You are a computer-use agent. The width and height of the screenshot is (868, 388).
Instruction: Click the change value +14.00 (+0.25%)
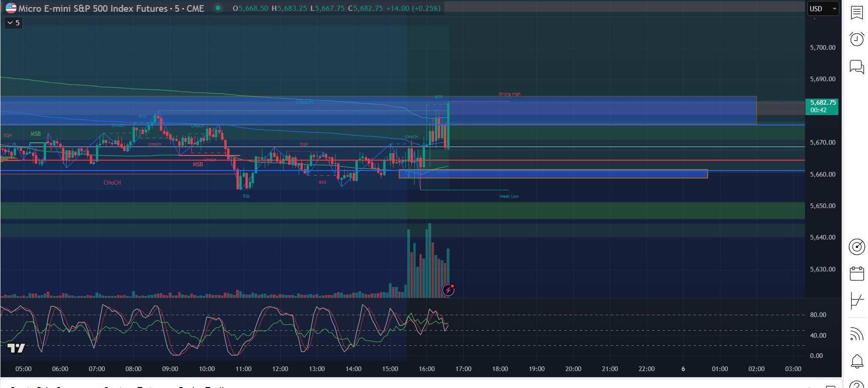(413, 8)
